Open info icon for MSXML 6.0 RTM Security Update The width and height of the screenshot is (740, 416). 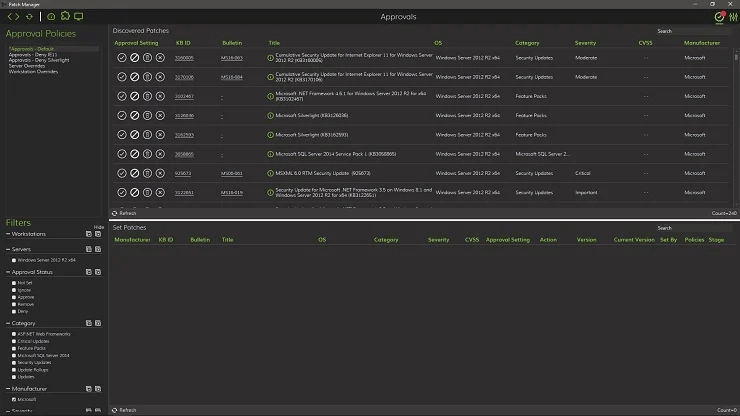point(270,173)
